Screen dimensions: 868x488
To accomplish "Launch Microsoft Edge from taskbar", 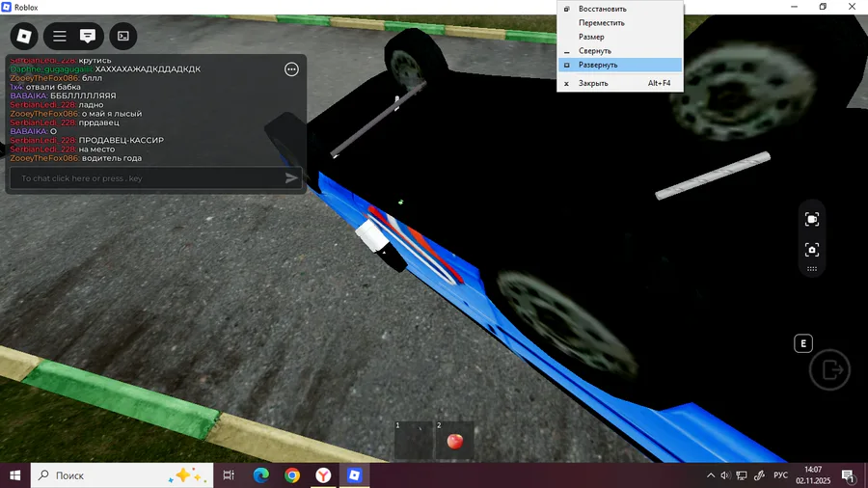I will click(260, 475).
